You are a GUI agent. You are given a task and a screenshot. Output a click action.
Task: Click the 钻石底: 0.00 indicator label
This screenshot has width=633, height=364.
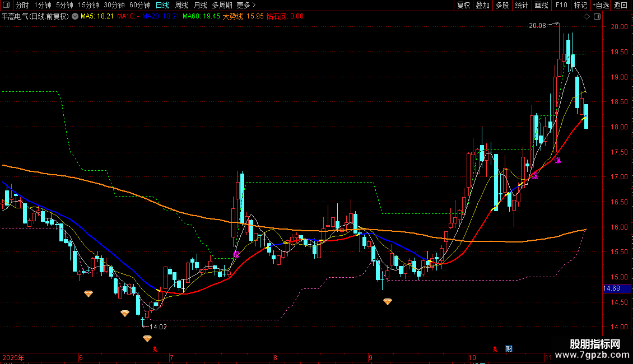click(x=285, y=17)
